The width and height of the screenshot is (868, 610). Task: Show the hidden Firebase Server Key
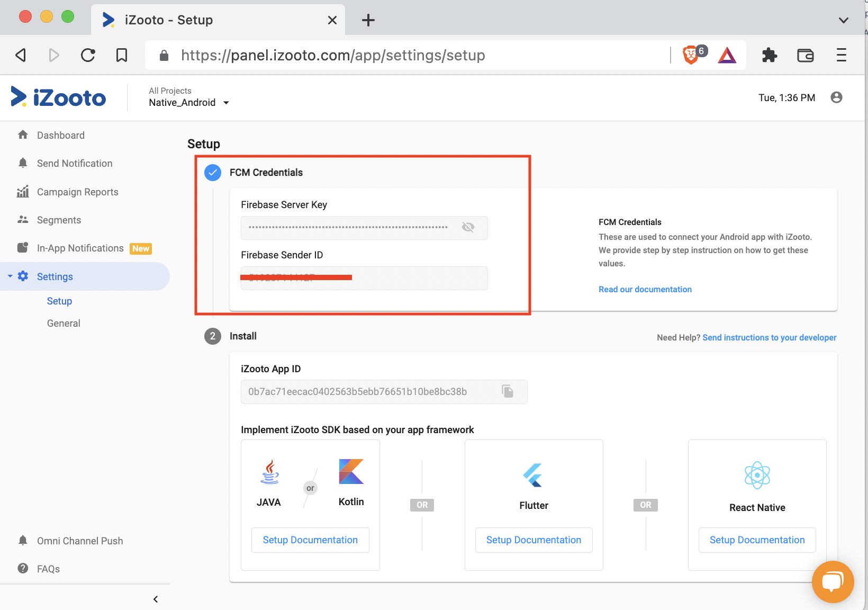[468, 228]
